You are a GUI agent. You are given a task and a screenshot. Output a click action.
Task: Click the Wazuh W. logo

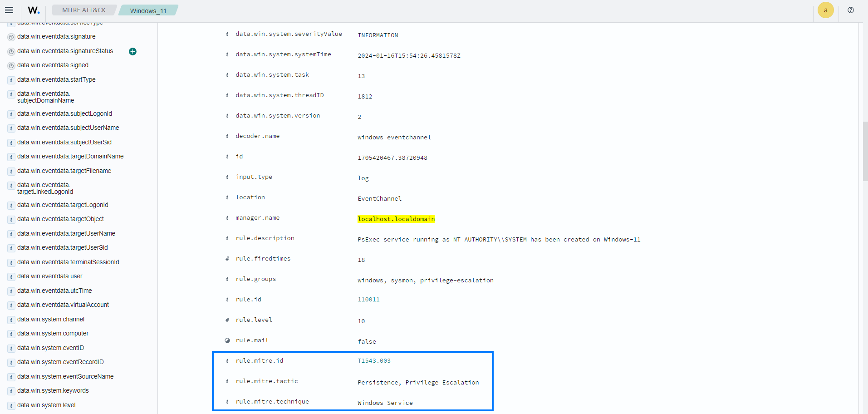(x=34, y=10)
